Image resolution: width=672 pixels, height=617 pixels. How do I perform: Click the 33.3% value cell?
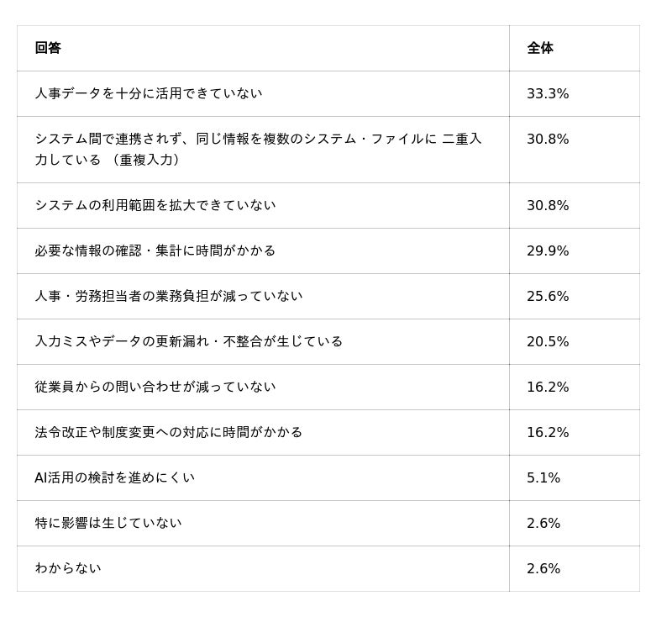pos(548,93)
